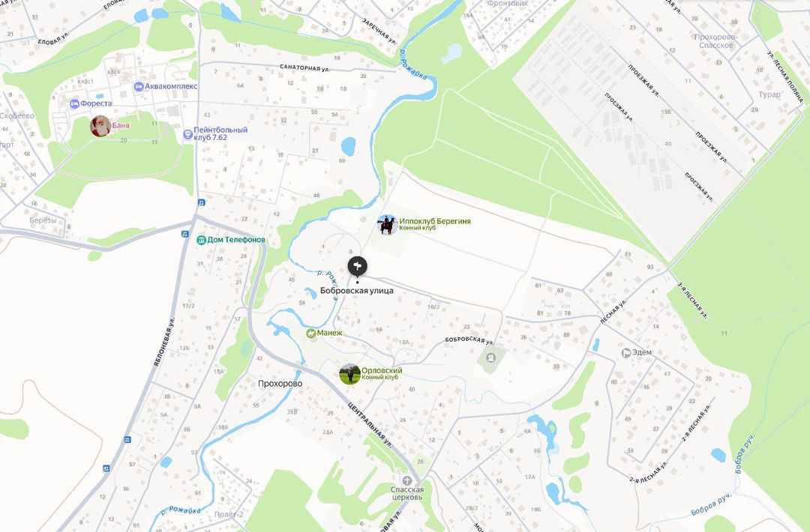Select the Прохорово-Спасское settlement label
Screen dimensions: 810x532
[716, 41]
